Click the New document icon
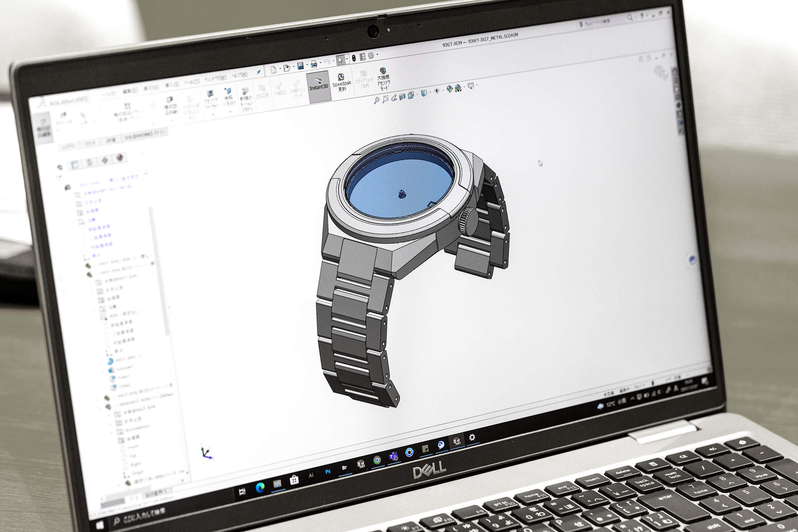This screenshot has width=798, height=532. tap(273, 69)
